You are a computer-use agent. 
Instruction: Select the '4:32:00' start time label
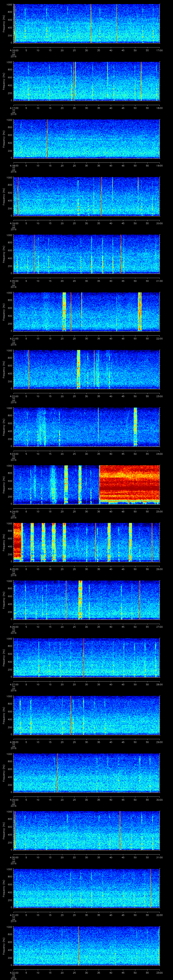14,972
